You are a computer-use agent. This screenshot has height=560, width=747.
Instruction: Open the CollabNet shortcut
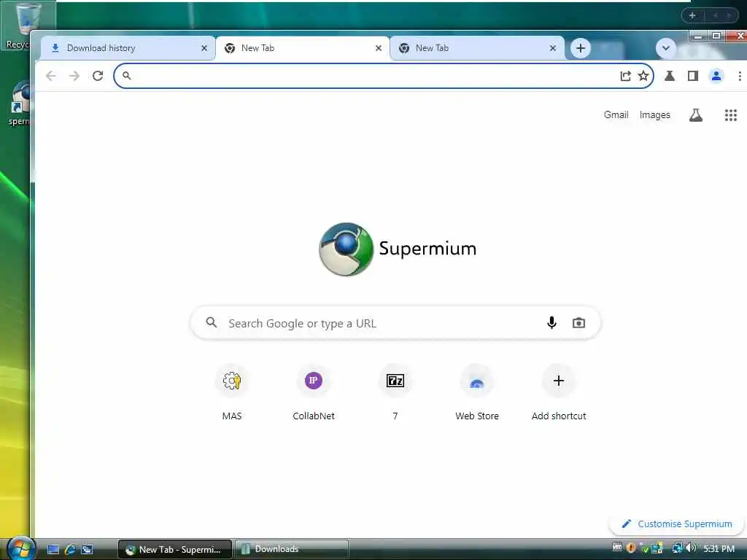[x=314, y=393]
